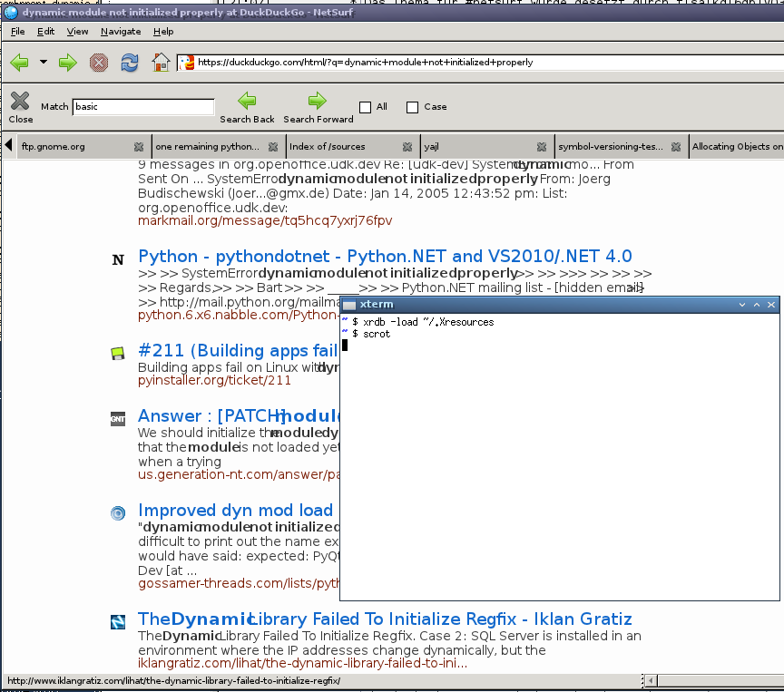
Task: Open the xterm window menu icon
Action: [x=349, y=305]
